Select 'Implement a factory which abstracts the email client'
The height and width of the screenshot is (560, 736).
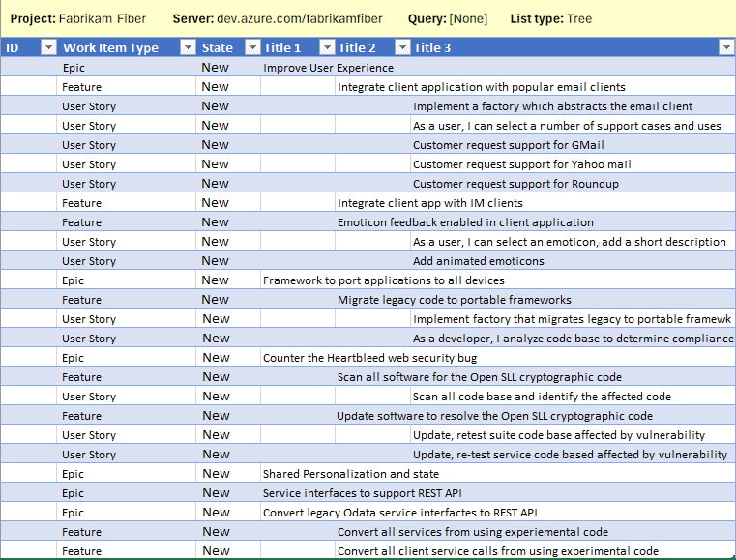tap(552, 106)
